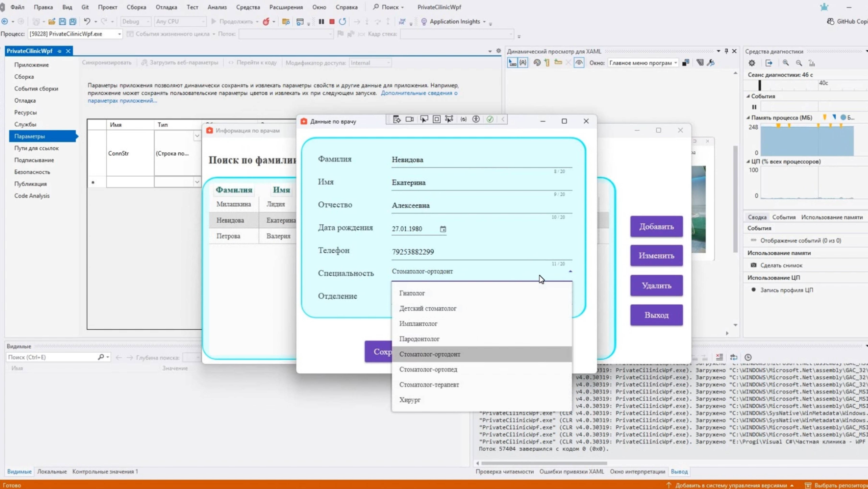Open the accessibility checker icon in the in-app toolbar
Screen dimensions: 868x489
click(x=476, y=119)
